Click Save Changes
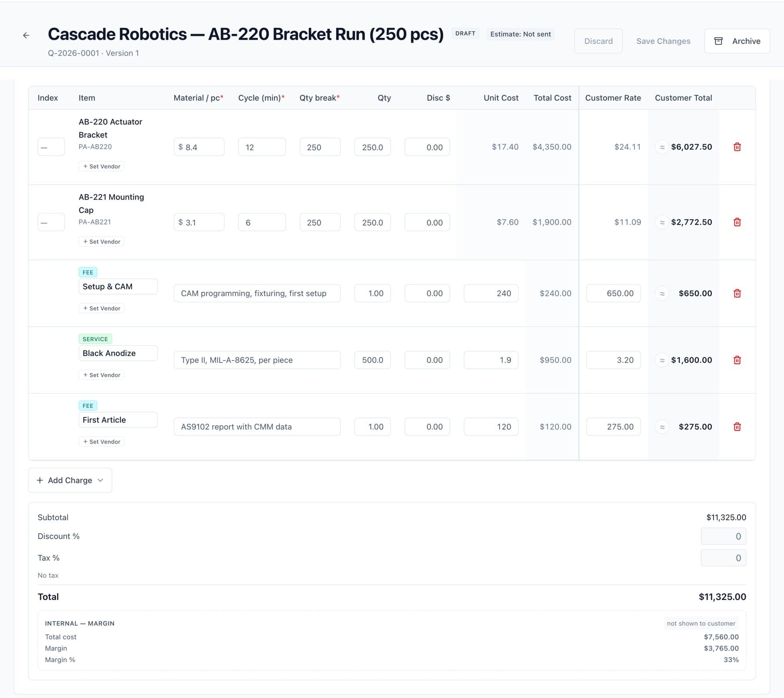 tap(663, 41)
